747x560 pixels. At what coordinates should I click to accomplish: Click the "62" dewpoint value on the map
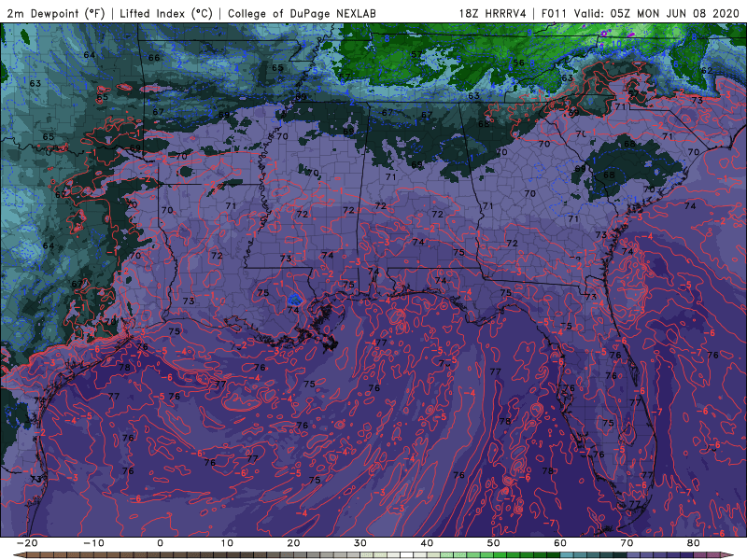[x=707, y=71]
